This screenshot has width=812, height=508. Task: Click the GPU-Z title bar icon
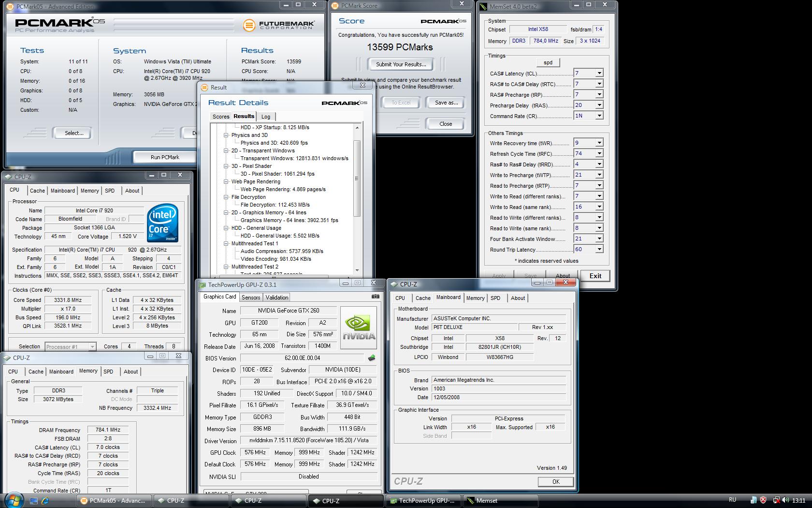[203, 285]
